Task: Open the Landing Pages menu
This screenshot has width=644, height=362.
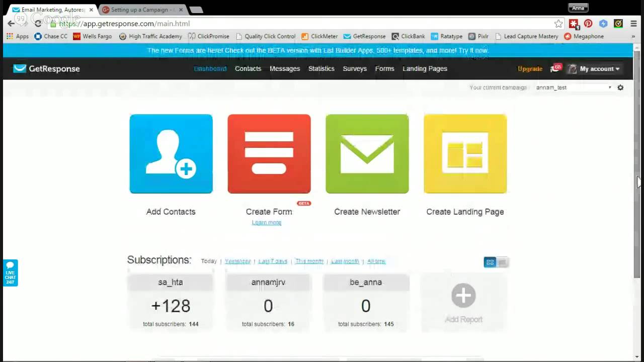Action: (x=425, y=69)
